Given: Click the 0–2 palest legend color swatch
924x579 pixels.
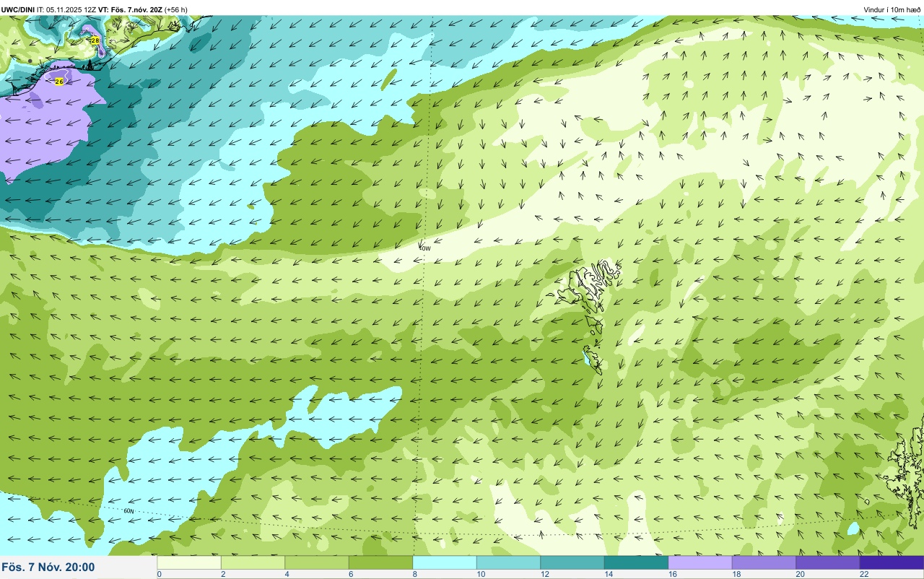Looking at the screenshot, I should pos(189,562).
